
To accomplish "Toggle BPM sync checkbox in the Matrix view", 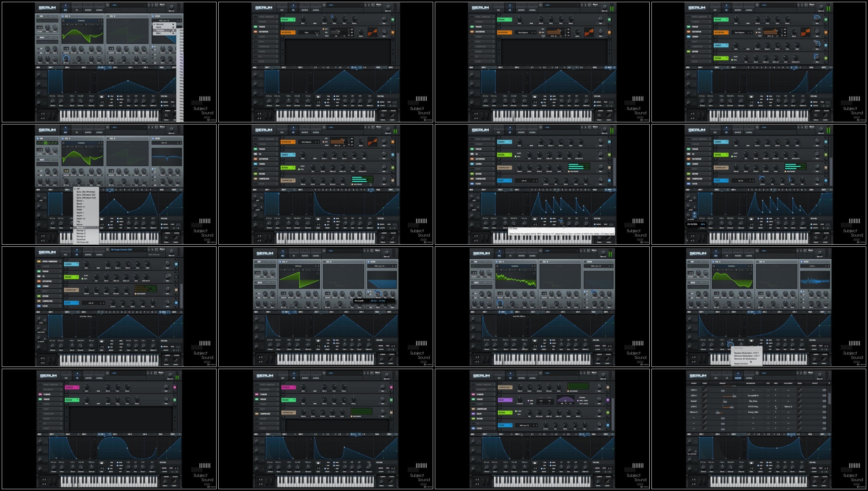I will pyautogui.click(x=767, y=462).
